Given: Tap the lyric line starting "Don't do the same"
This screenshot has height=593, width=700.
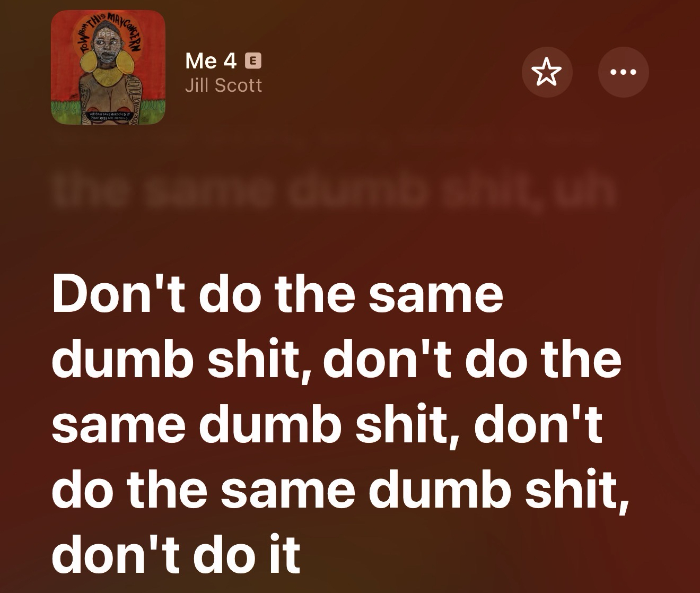Looking at the screenshot, I should pyautogui.click(x=277, y=294).
